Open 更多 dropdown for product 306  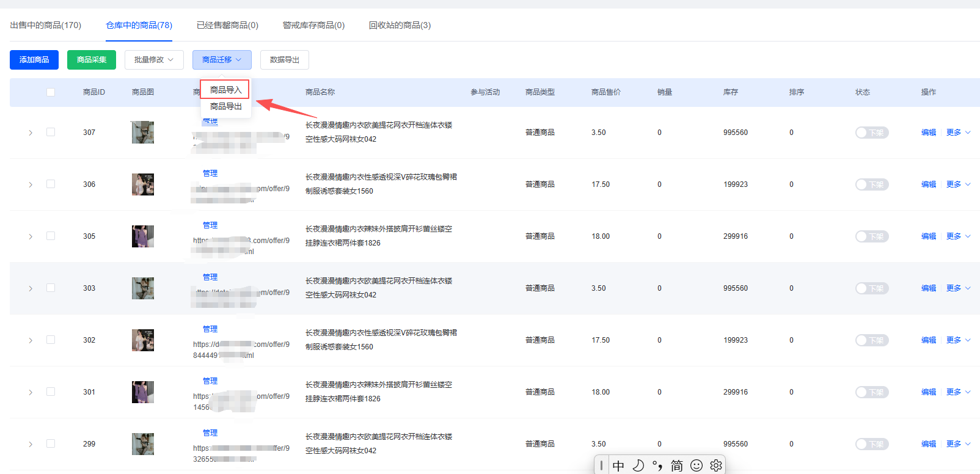[958, 184]
